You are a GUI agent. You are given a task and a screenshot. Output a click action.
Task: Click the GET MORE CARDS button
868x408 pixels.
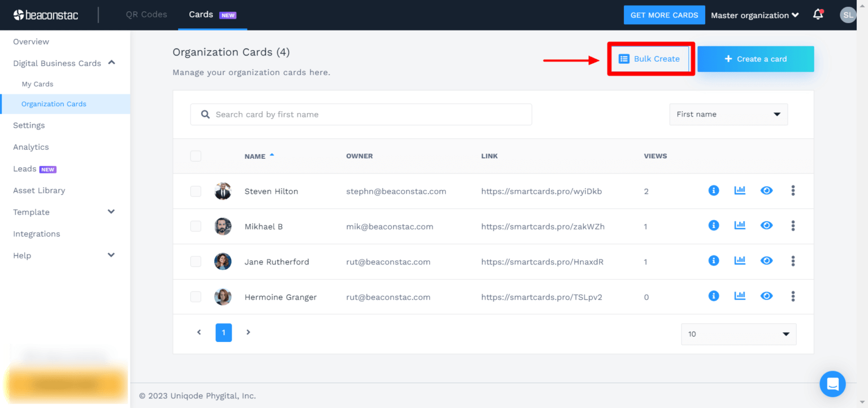click(664, 15)
